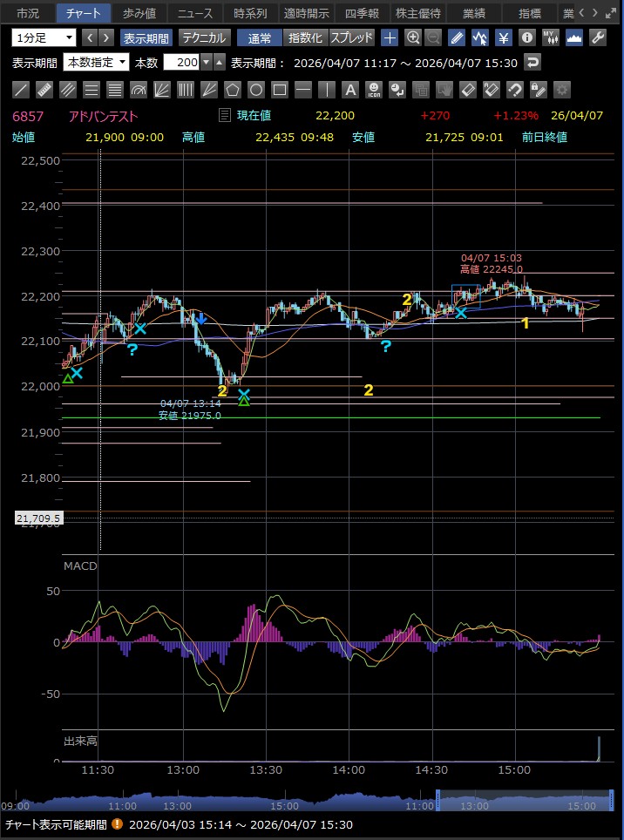Toggle 指数化 indexed display mode
Screen dimensions: 624x840
305,37
